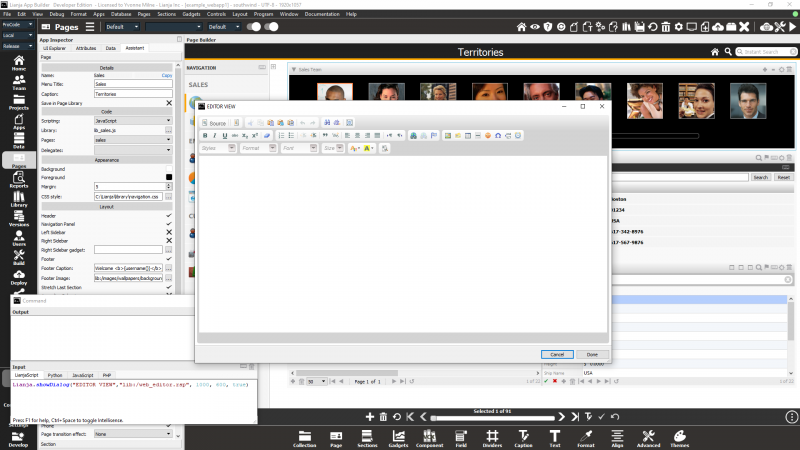Open the Pages dropdown showing sales
Image resolution: width=800 pixels, height=450 pixels.
pyautogui.click(x=133, y=140)
